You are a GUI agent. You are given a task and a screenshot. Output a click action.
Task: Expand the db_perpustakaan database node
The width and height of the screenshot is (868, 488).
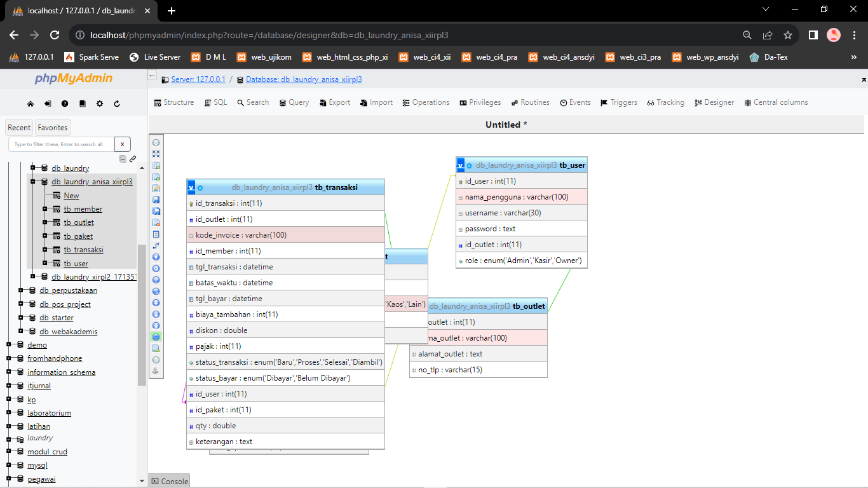pyautogui.click(x=21, y=290)
